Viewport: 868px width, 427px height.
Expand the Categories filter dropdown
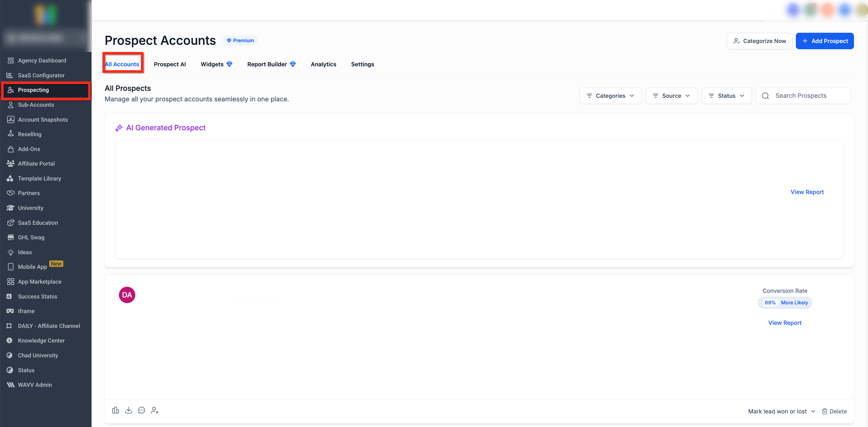(x=610, y=96)
